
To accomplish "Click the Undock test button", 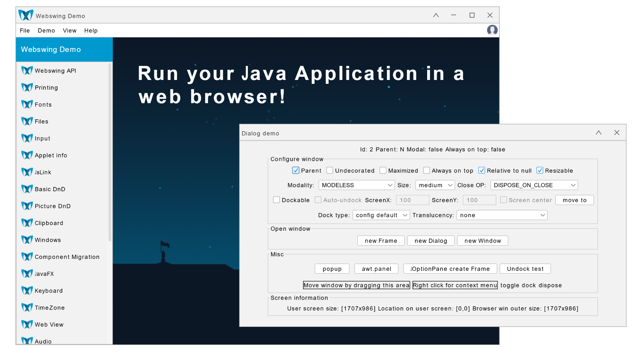I will point(525,269).
